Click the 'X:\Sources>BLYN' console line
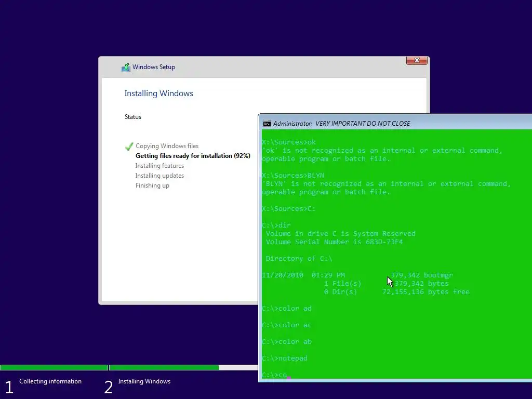The width and height of the screenshot is (532, 399). click(x=293, y=176)
